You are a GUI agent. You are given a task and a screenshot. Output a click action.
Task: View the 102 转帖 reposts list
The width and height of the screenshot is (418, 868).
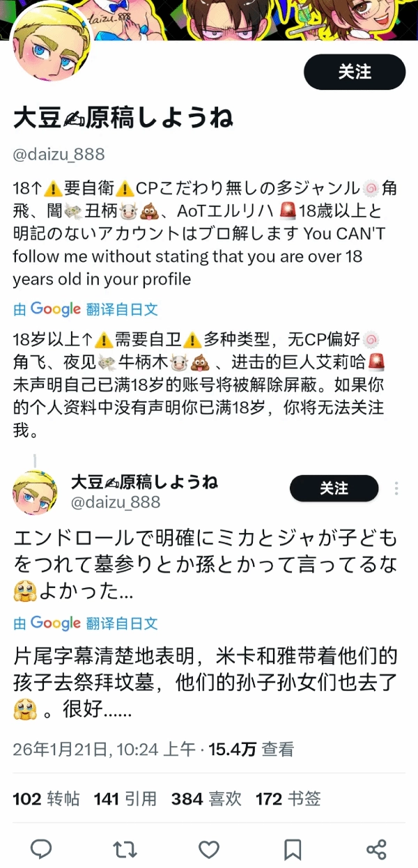click(46, 798)
